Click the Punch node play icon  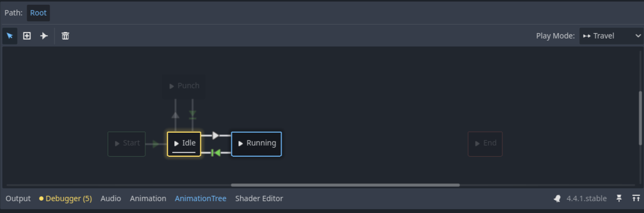172,86
